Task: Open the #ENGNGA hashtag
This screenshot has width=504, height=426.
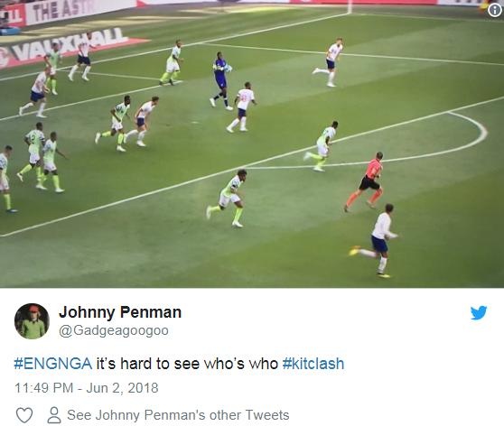Action: point(53,364)
